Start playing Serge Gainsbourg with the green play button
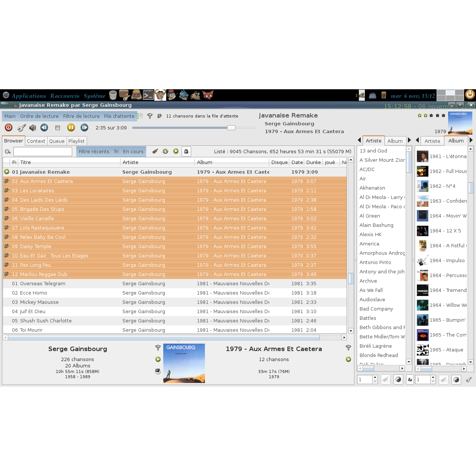Screen dimensions: 476x476 tap(158, 360)
